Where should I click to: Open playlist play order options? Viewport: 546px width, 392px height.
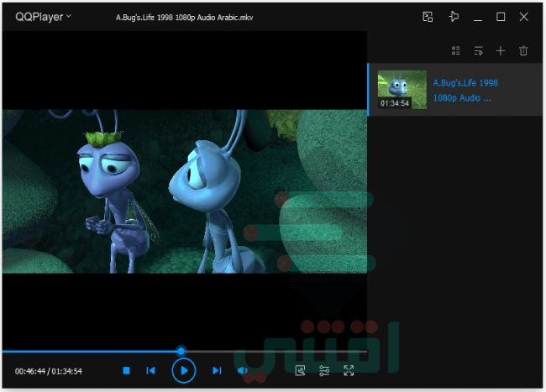coord(479,50)
